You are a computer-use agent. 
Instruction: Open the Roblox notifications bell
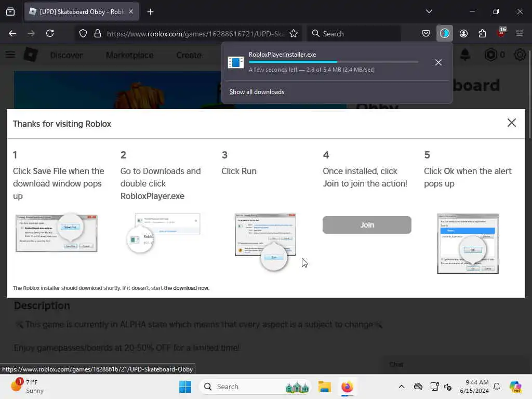[x=465, y=55]
